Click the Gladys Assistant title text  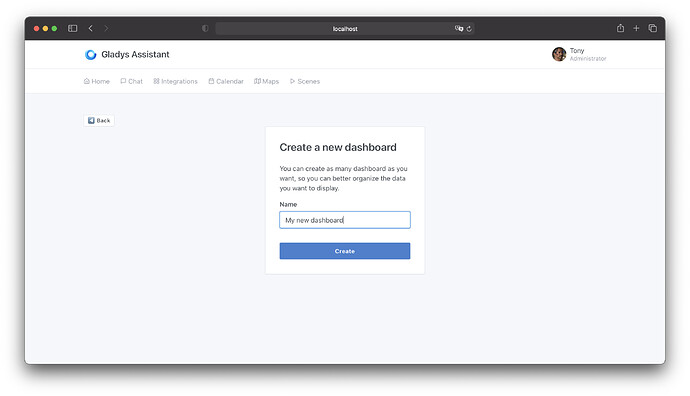click(x=135, y=55)
